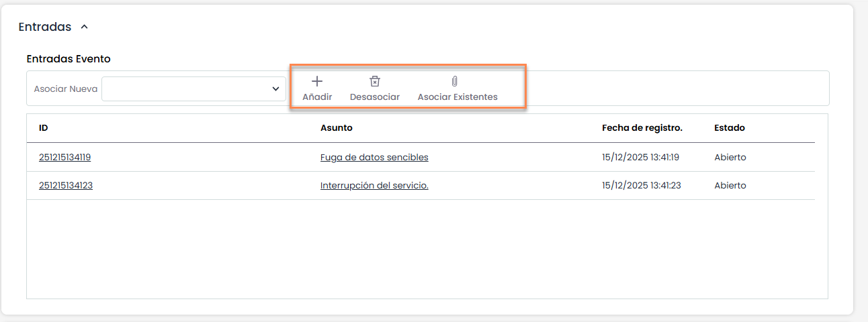Image resolution: width=868 pixels, height=322 pixels.
Task: Click the Asociar Nueva dropdown arrow
Action: pos(275,89)
